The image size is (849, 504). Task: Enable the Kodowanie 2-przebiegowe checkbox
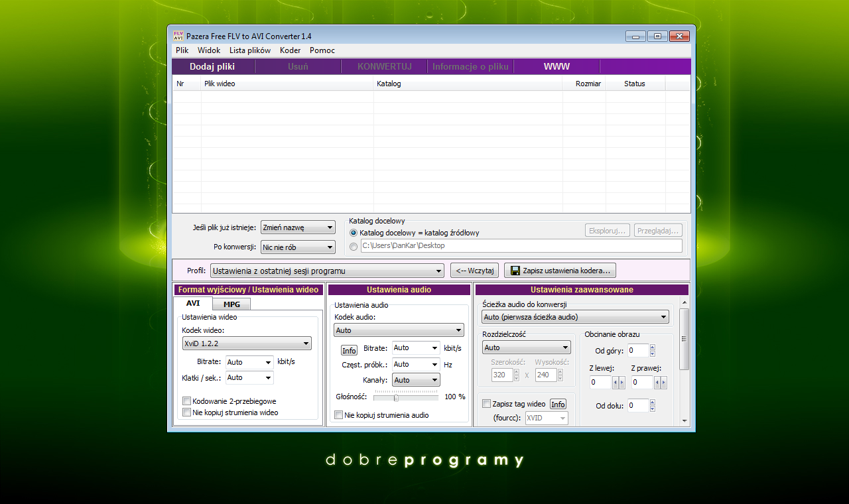pos(187,401)
